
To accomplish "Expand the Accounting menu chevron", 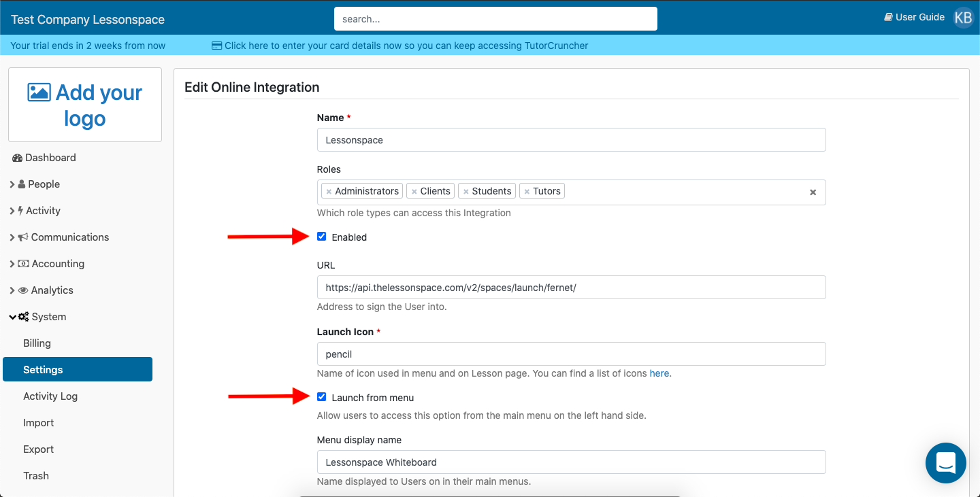I will tap(12, 264).
